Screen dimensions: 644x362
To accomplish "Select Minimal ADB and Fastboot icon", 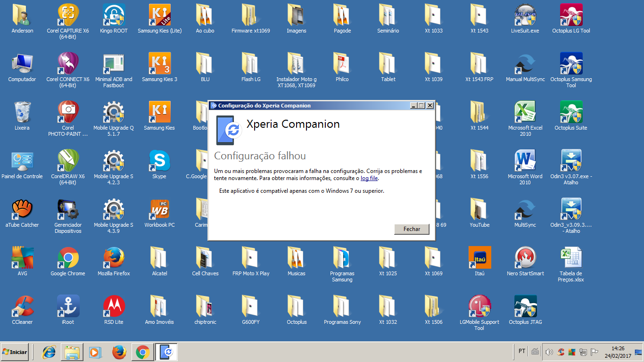I will tap(114, 63).
